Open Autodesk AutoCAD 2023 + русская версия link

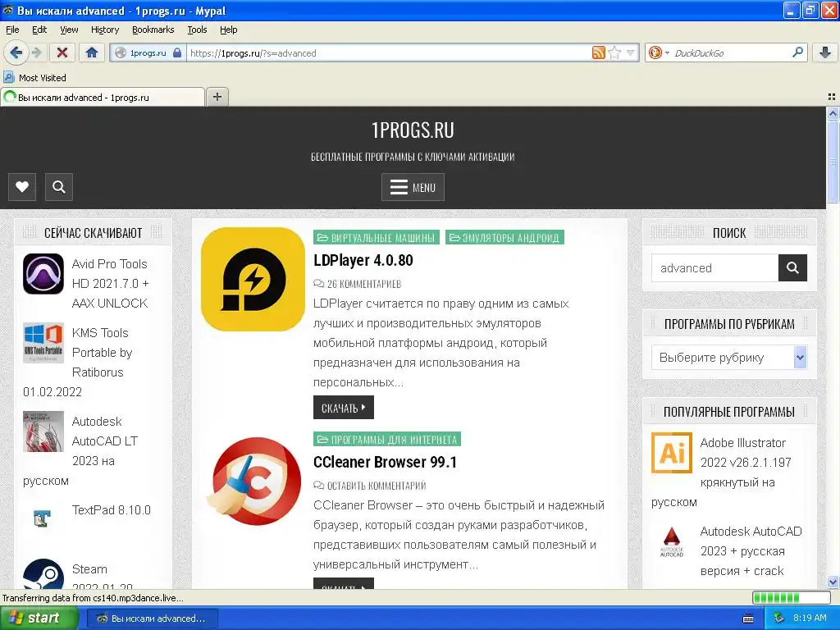click(751, 550)
